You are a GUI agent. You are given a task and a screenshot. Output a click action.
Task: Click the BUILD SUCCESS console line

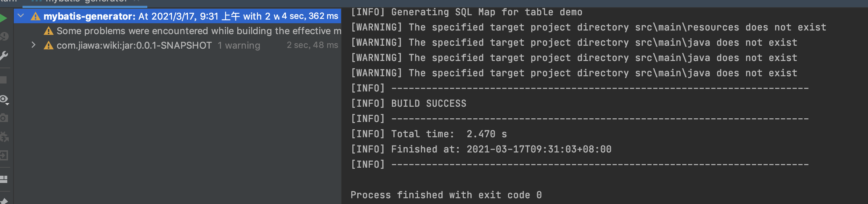428,103
